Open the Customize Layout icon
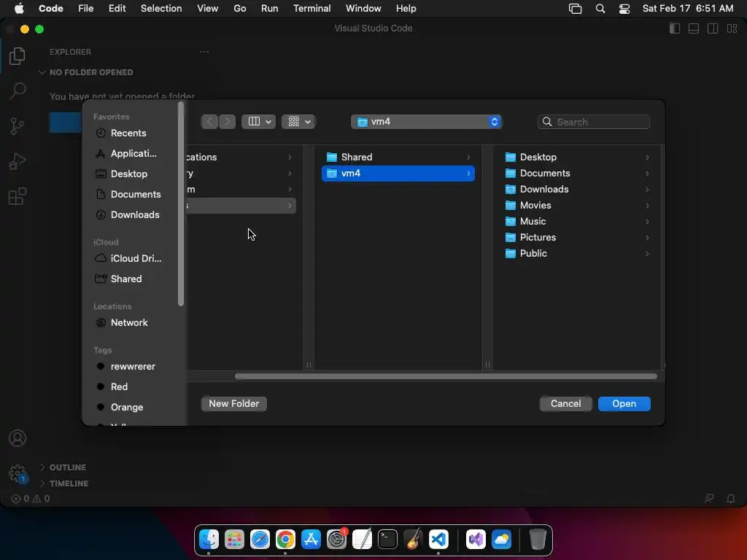 coord(732,28)
